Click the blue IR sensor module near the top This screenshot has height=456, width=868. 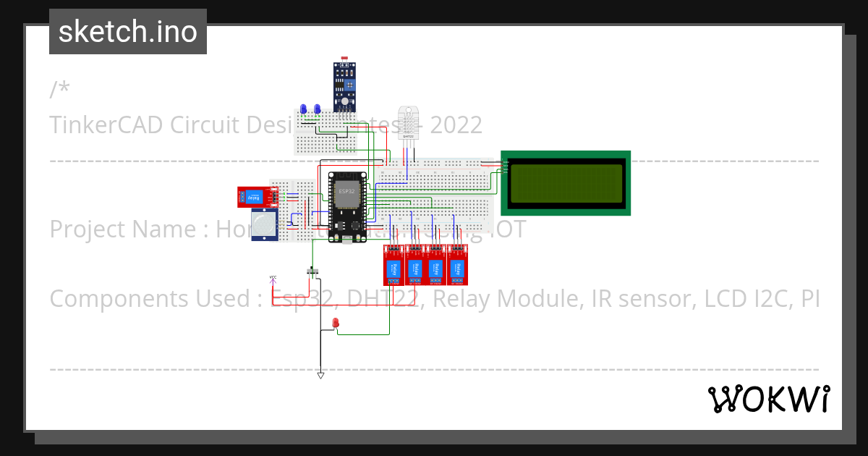click(x=344, y=87)
